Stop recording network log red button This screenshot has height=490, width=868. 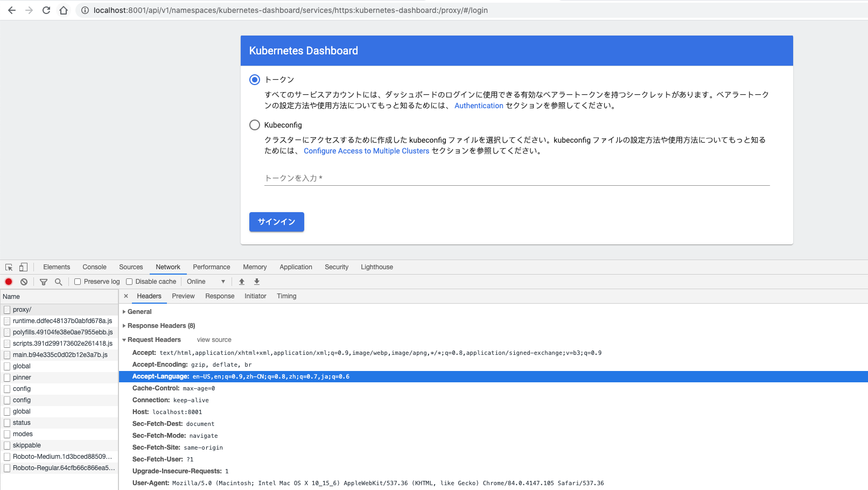9,282
